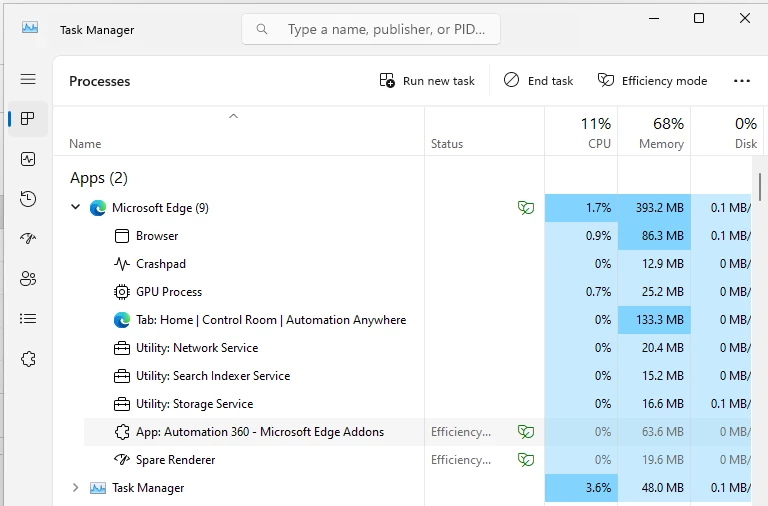This screenshot has width=768, height=506.
Task: Click the GPU Process chip icon
Action: click(x=121, y=292)
